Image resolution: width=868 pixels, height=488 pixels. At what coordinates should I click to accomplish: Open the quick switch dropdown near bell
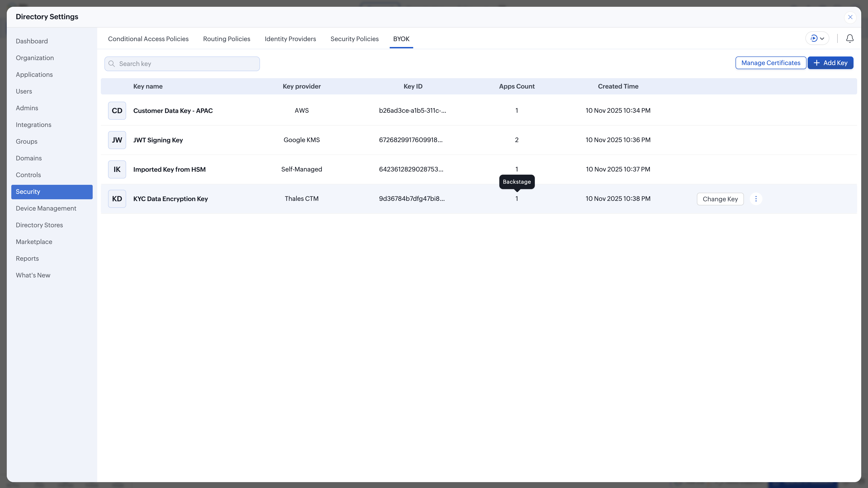(x=817, y=38)
